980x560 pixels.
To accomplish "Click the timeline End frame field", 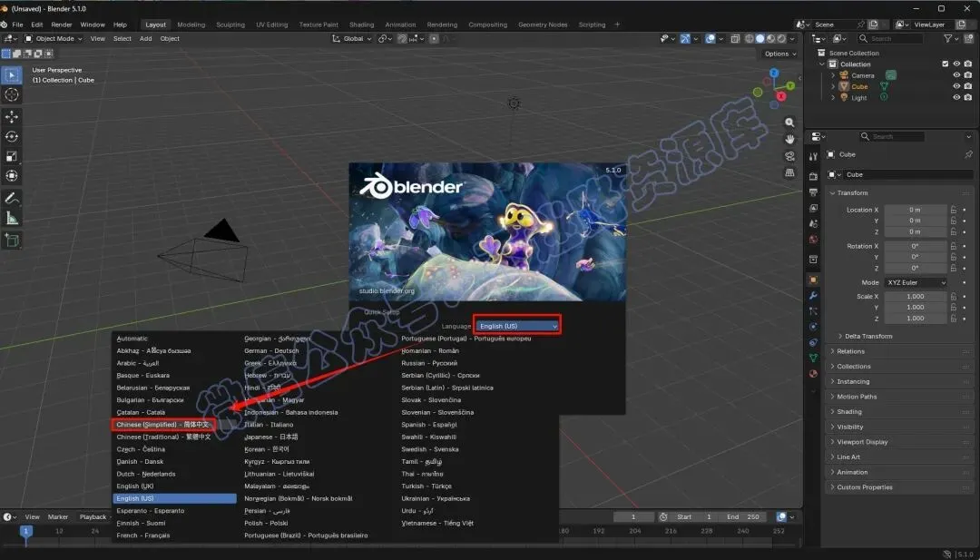I will [x=742, y=516].
